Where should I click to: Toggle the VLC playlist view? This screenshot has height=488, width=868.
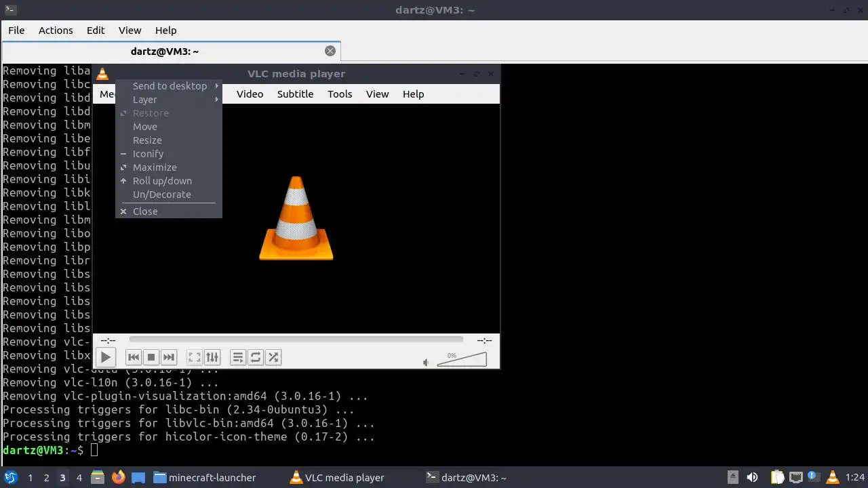point(237,357)
